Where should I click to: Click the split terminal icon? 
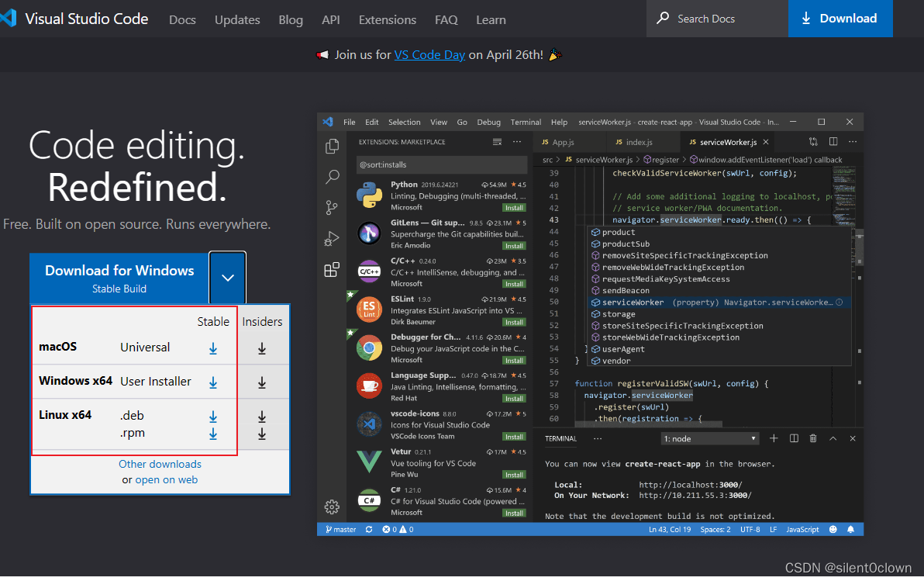point(793,438)
